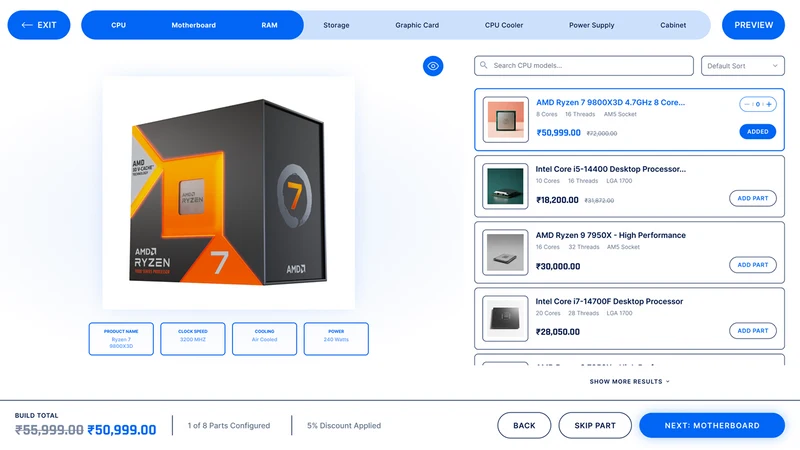
Task: Switch to the CPU tab
Action: 118,25
